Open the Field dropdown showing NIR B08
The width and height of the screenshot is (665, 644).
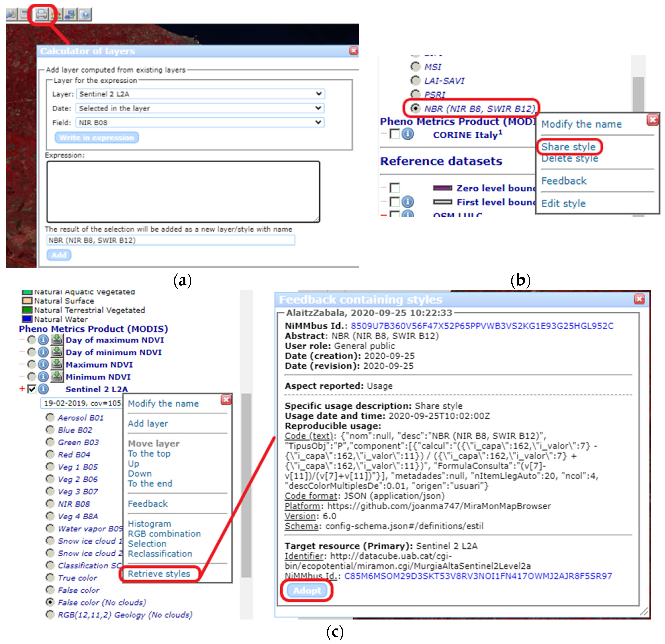200,122
